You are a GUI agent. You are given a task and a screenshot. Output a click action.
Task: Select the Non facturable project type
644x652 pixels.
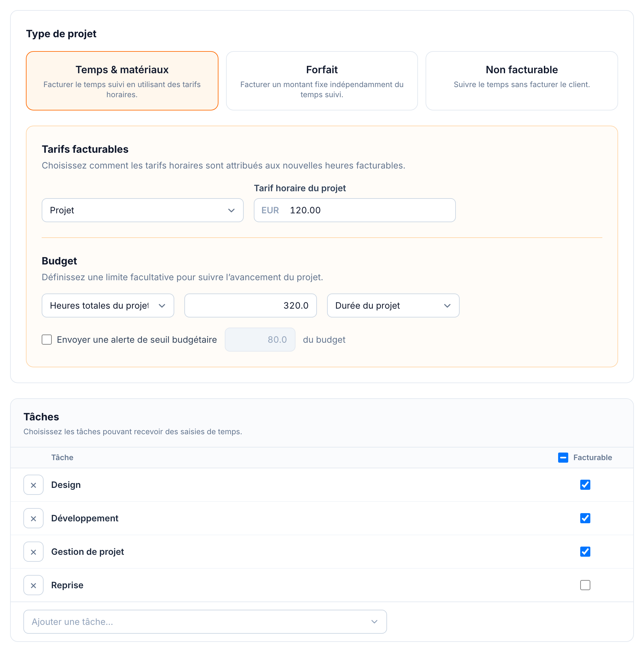[x=522, y=81]
